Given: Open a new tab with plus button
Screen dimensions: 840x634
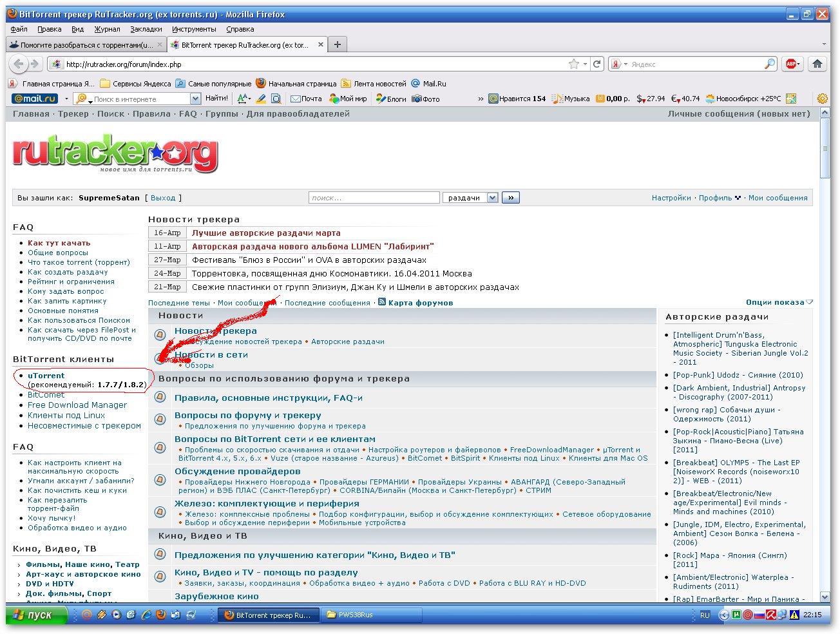Looking at the screenshot, I should coord(338,44).
